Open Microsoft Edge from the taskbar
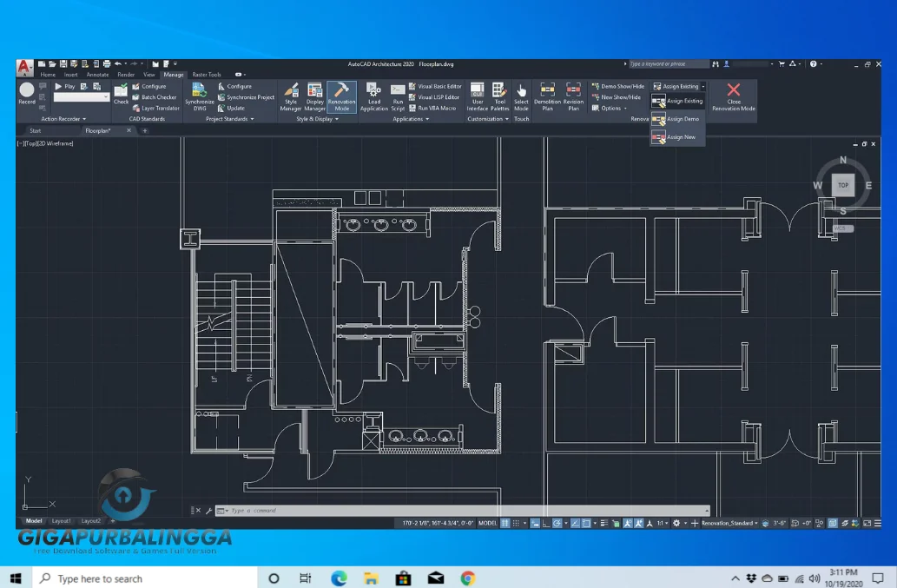Screen dimensions: 897x588 [x=340, y=578]
